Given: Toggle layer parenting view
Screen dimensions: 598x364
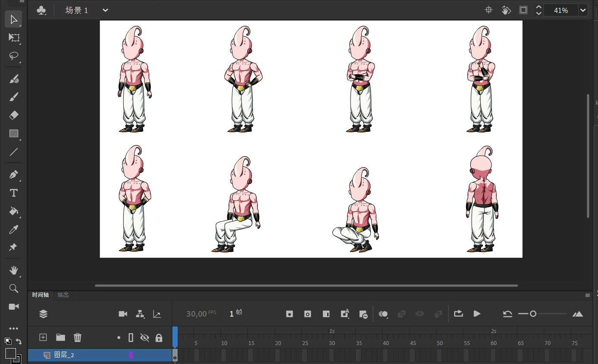Looking at the screenshot, I should pos(140,314).
